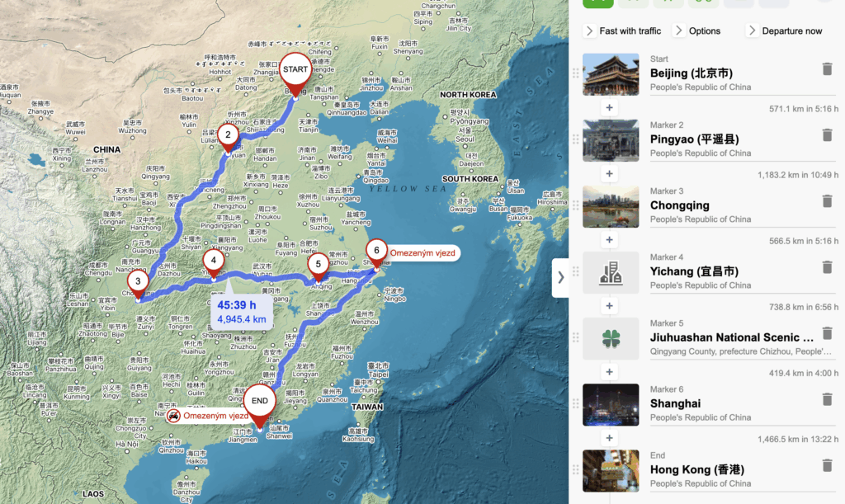Remove Pingyao stop using its trash icon
This screenshot has height=504, width=845.
point(827,135)
